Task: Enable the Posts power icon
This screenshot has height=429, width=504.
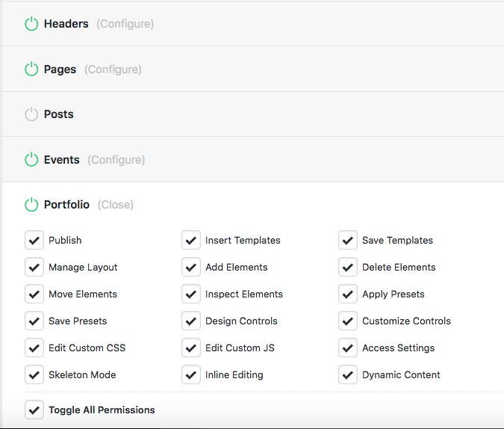Action: coord(31,114)
